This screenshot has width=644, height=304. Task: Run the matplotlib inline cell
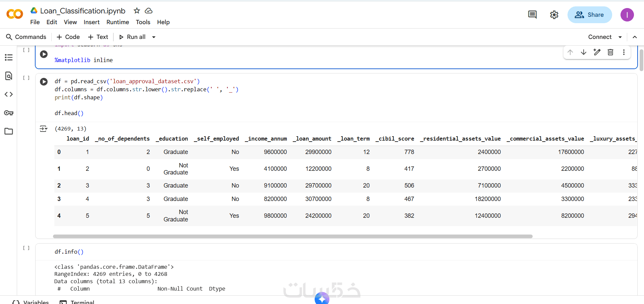44,54
